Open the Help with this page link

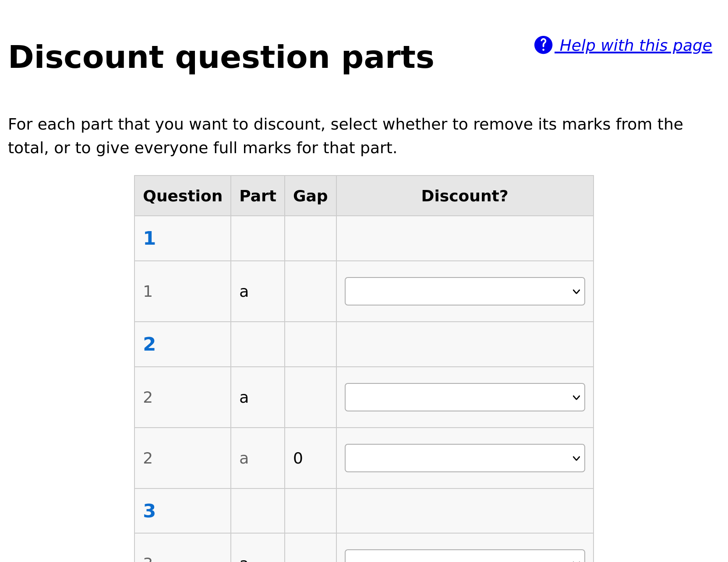tap(633, 45)
